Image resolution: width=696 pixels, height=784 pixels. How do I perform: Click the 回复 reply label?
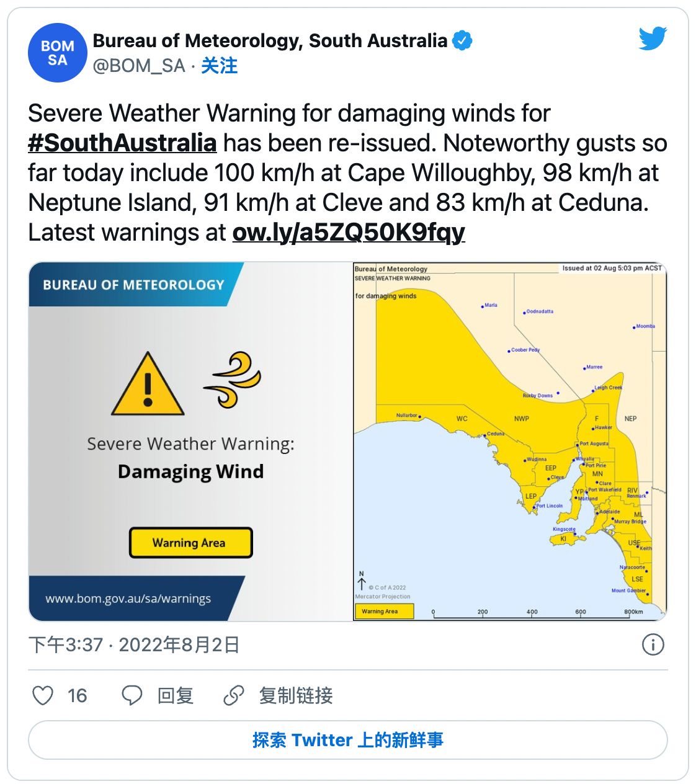[x=176, y=695]
